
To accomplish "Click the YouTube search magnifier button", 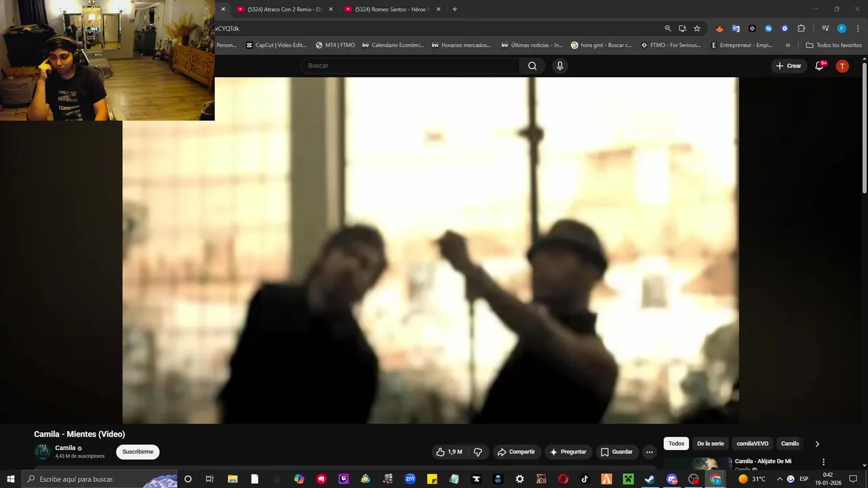I will pyautogui.click(x=532, y=66).
